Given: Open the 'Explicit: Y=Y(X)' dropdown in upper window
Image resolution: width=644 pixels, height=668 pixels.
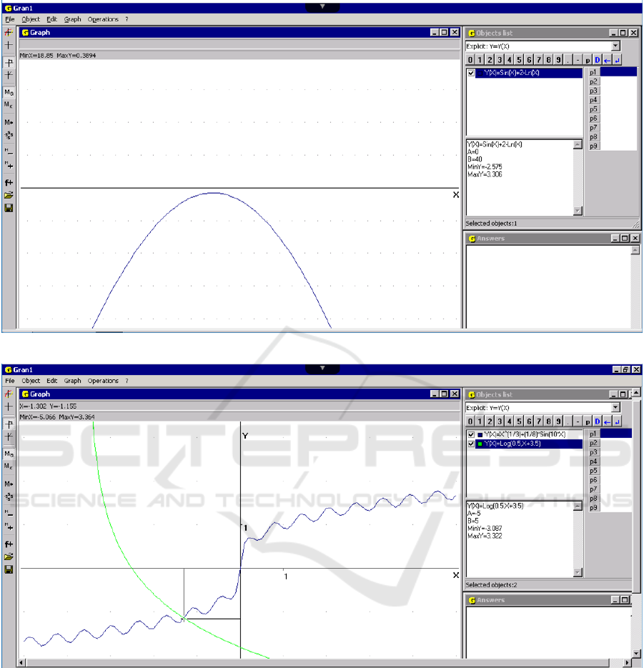Looking at the screenshot, I should (615, 46).
